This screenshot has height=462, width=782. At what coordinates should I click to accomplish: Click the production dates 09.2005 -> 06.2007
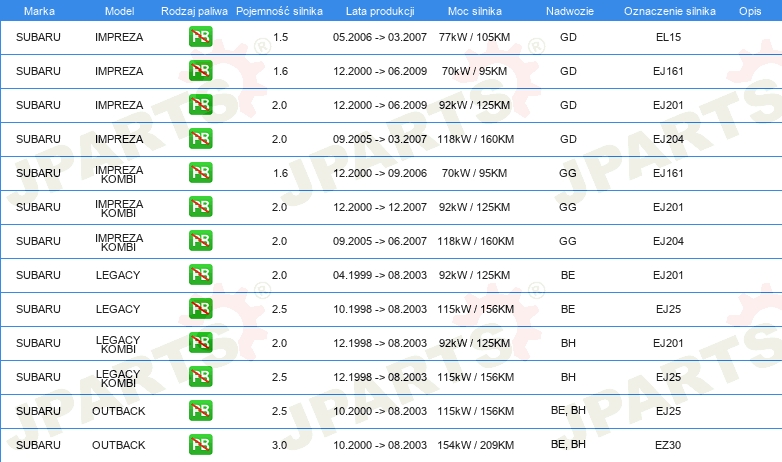coord(380,241)
